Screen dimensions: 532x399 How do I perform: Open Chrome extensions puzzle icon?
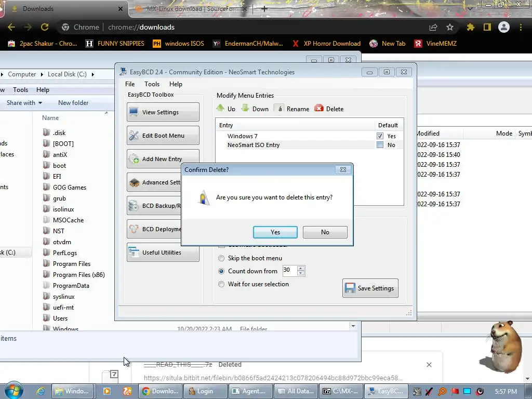(x=470, y=27)
